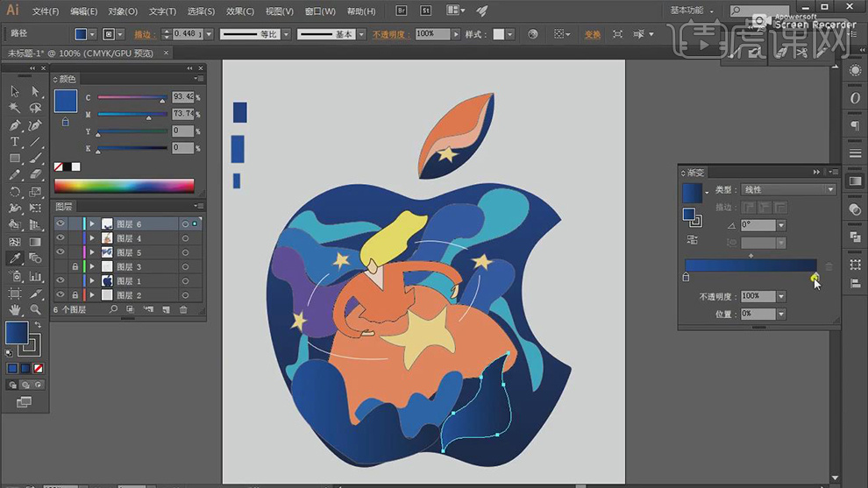Open gradient angle dropdown arrow
The height and width of the screenshot is (488, 868).
(x=781, y=225)
